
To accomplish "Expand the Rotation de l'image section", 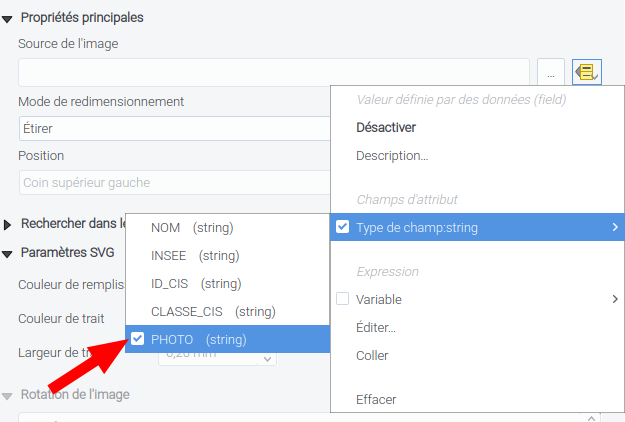I will click(8, 394).
